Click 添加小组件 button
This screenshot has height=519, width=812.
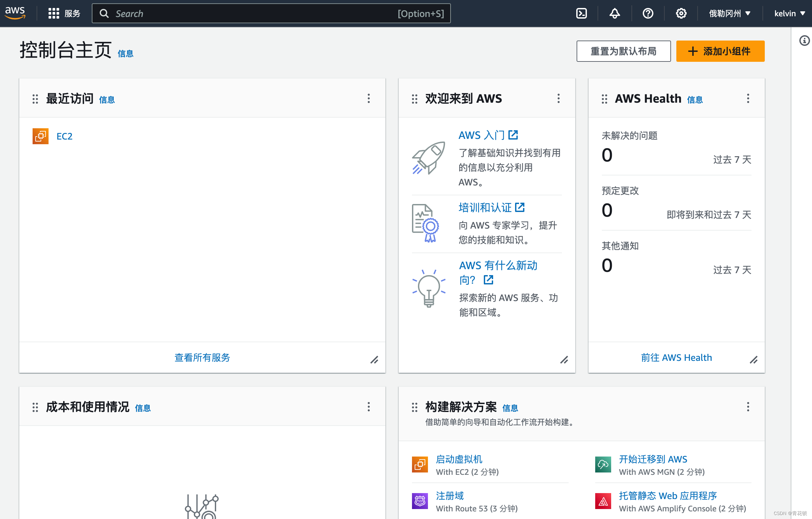720,51
